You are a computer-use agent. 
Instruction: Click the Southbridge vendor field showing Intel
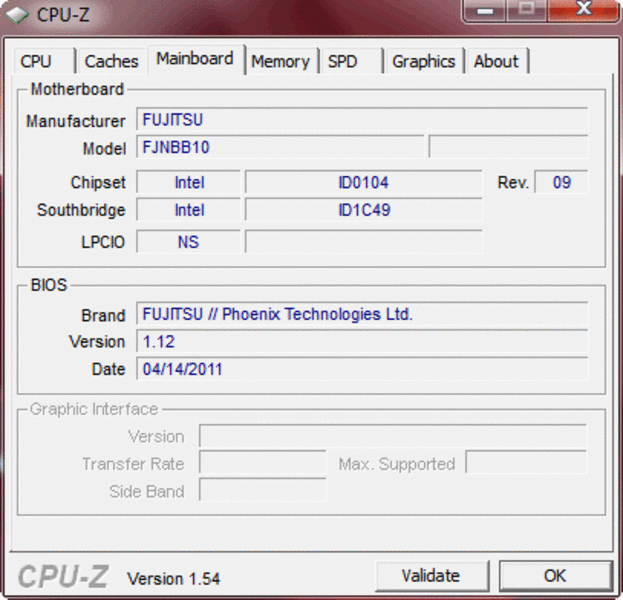click(189, 210)
